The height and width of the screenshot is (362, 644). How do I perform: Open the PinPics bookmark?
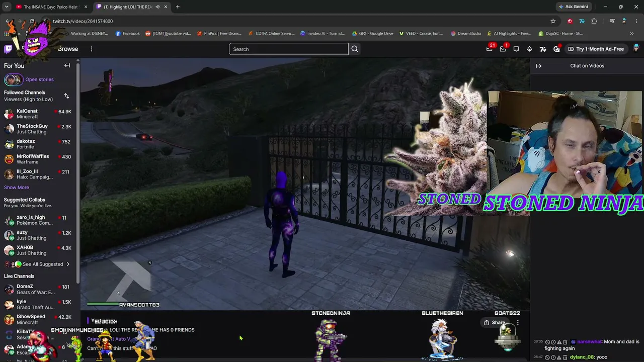click(219, 34)
